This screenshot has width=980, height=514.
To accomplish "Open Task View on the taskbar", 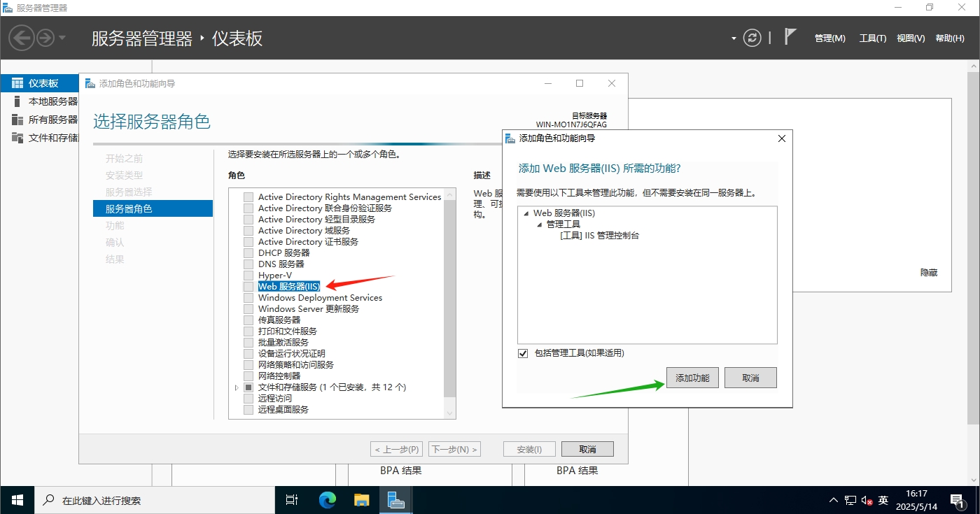I will (293, 500).
